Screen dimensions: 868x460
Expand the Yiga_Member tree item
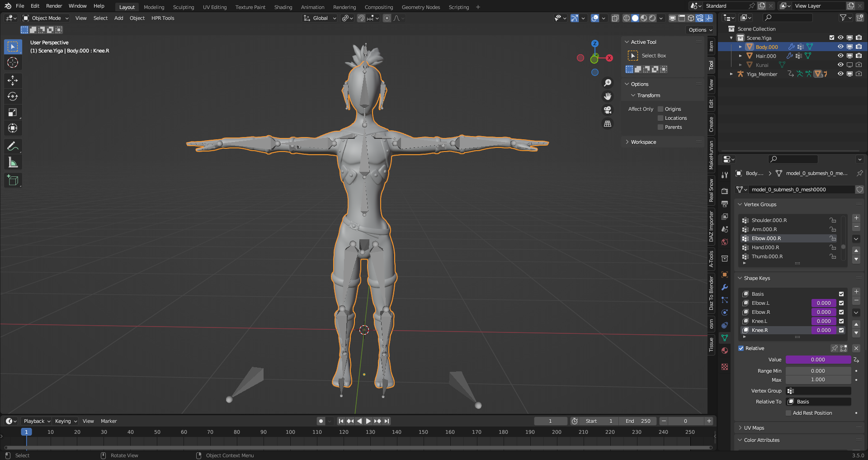click(x=731, y=74)
